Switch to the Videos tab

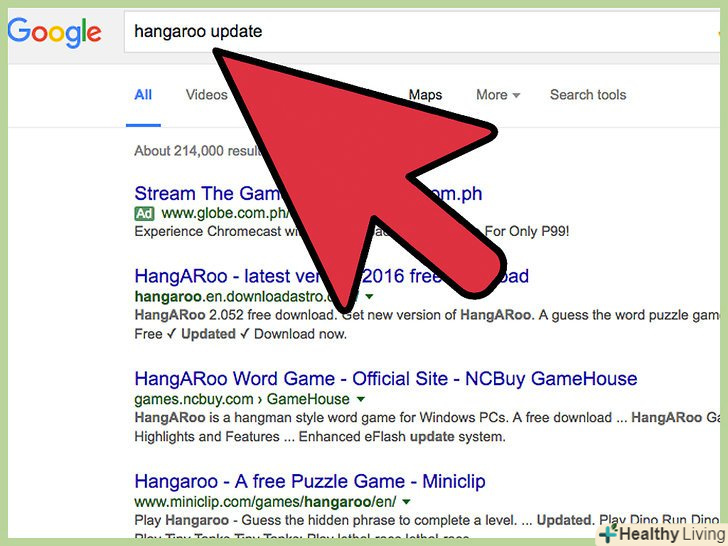pos(207,95)
